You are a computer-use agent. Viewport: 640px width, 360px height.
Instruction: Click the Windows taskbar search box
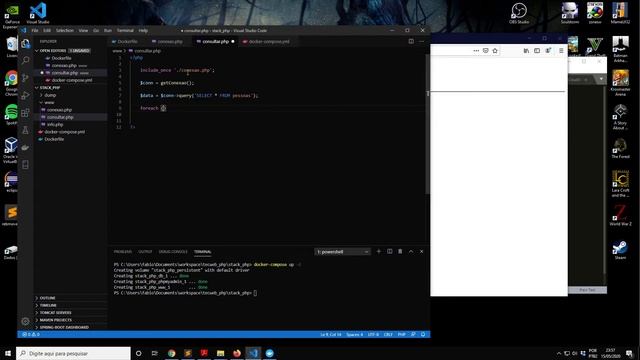[73, 353]
